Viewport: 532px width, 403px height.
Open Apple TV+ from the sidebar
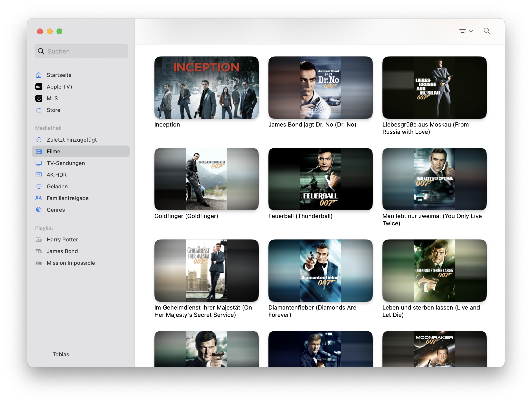point(60,87)
